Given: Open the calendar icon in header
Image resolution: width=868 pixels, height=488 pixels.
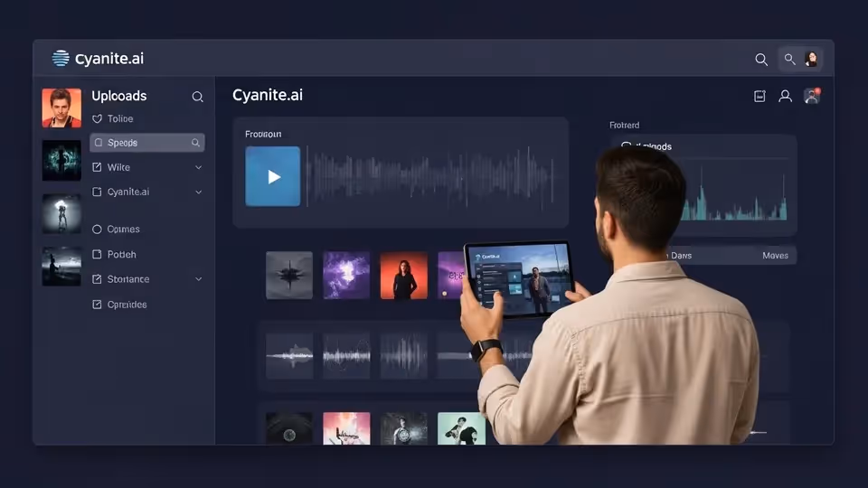Looking at the screenshot, I should 759,97.
